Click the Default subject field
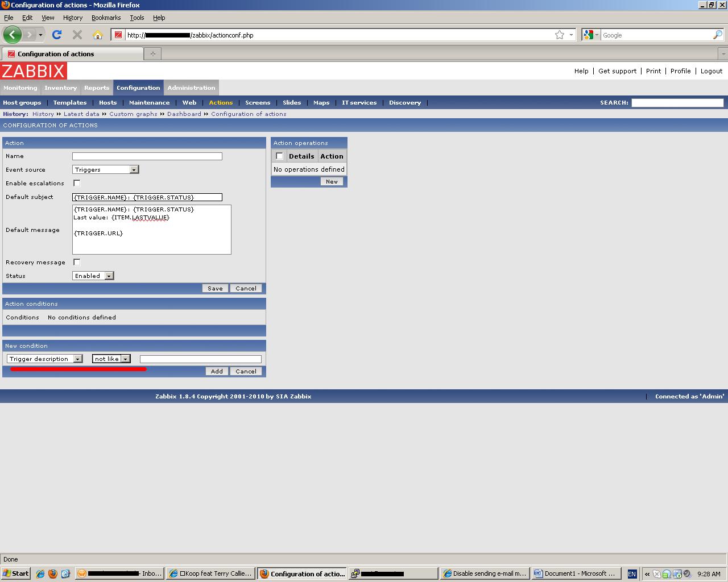The height and width of the screenshot is (582, 728). click(x=147, y=197)
